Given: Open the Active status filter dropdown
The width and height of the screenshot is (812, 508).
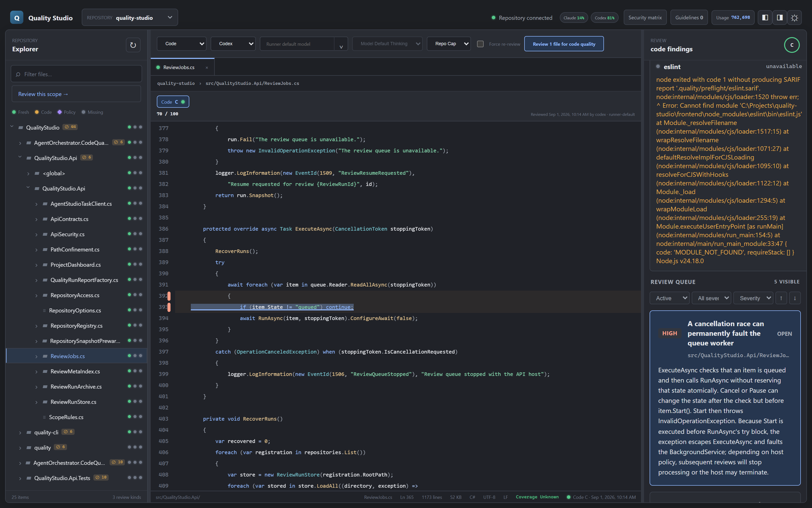Looking at the screenshot, I should (669, 298).
